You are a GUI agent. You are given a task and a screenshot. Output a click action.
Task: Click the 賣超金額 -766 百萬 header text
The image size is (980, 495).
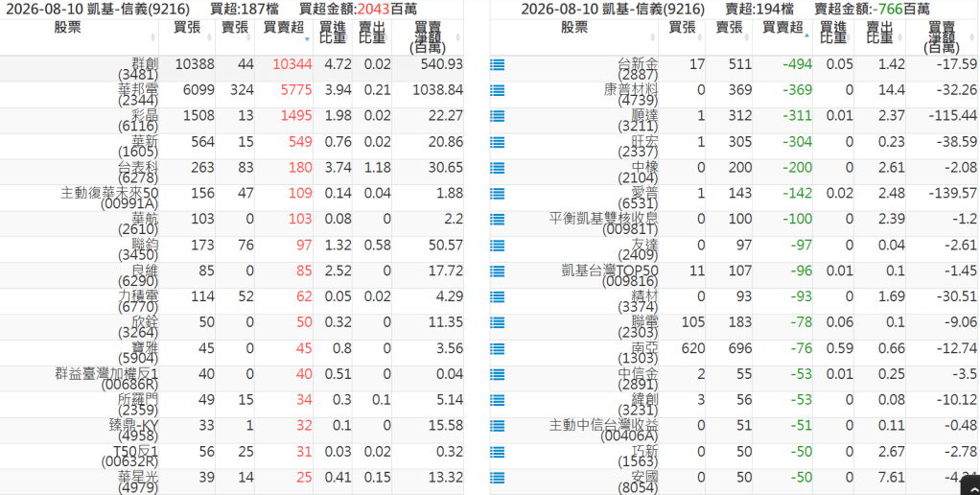[x=872, y=10]
